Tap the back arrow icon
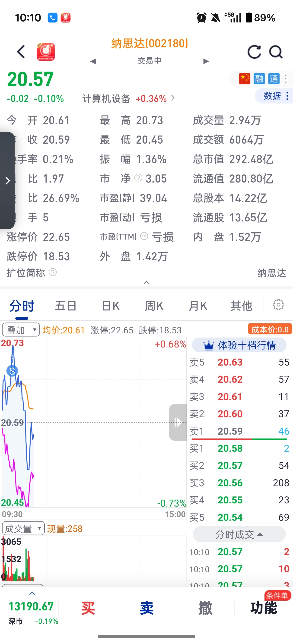Screen dimensions: 293x644 coord(21,52)
